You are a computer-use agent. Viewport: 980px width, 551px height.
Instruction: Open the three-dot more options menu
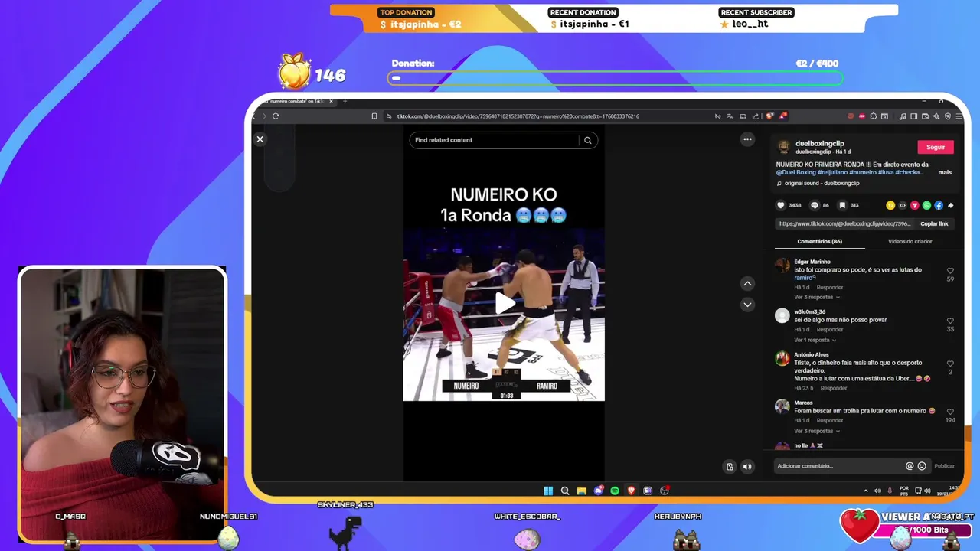coord(747,139)
